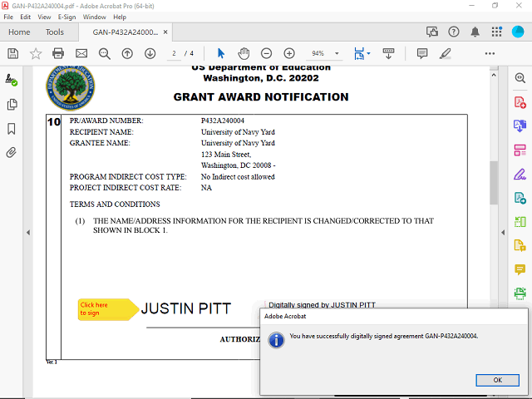Click the email envelope icon
532x399 pixels.
(81, 53)
